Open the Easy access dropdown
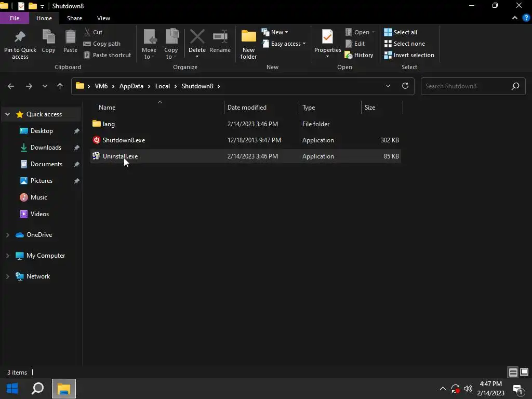Viewport: 532px width, 399px height. tap(284, 44)
